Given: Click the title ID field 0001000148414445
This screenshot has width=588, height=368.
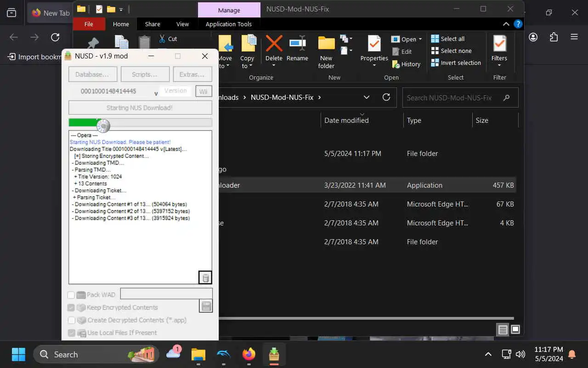Looking at the screenshot, I should (108, 91).
